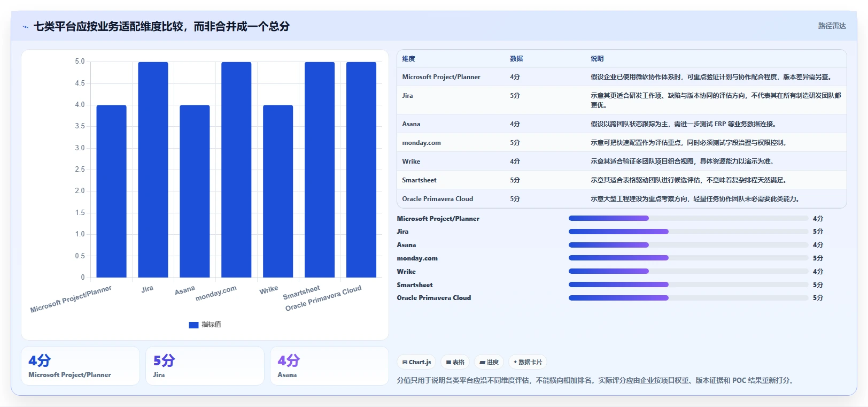The image size is (868, 407).
Task: Select the 进度 tag chip
Action: point(489,362)
